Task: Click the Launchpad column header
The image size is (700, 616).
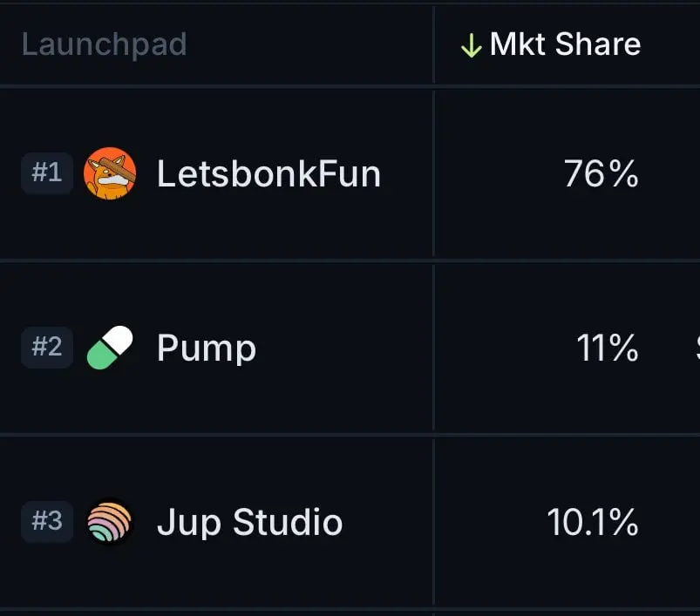Action: coord(104,44)
